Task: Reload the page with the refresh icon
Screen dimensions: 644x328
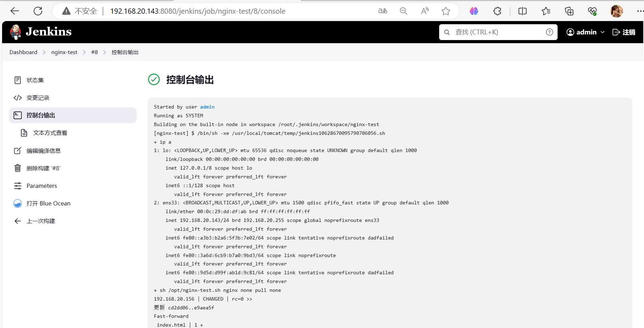Action: [x=38, y=11]
